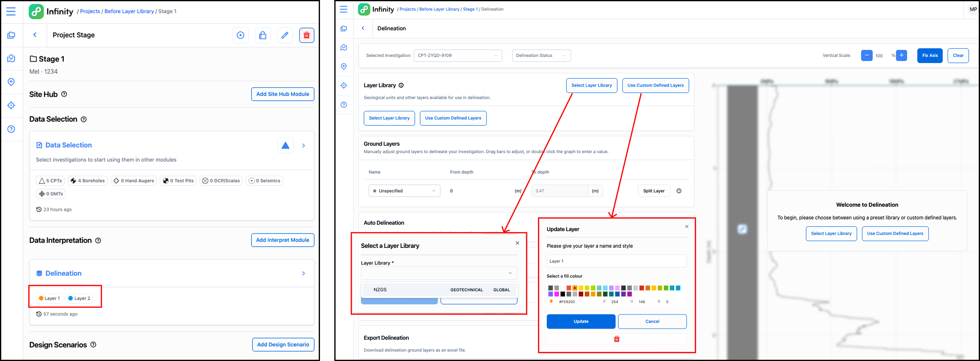The width and height of the screenshot is (980, 361).
Task: Increase vertical scale with plus button
Action: coord(901,56)
